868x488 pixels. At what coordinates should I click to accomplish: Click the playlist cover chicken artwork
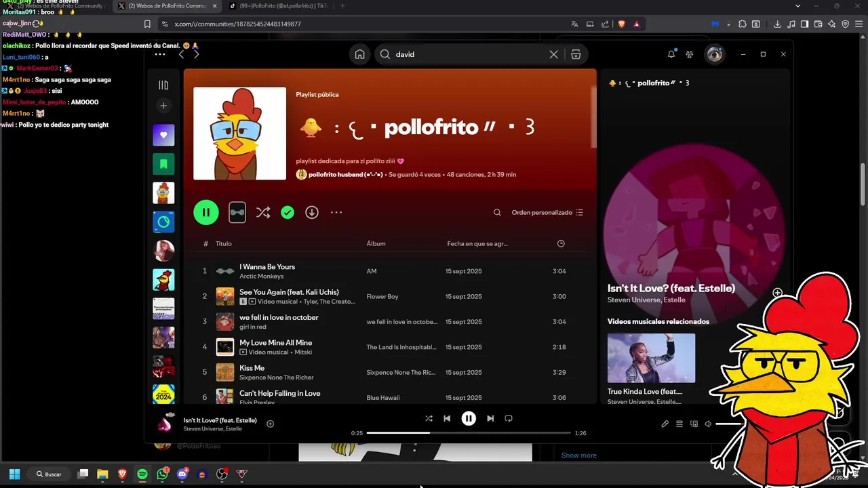point(239,134)
